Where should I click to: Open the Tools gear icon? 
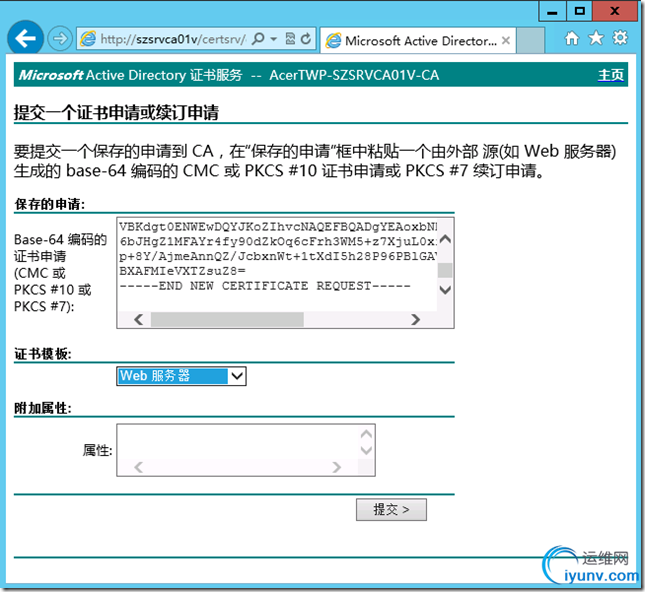[620, 38]
